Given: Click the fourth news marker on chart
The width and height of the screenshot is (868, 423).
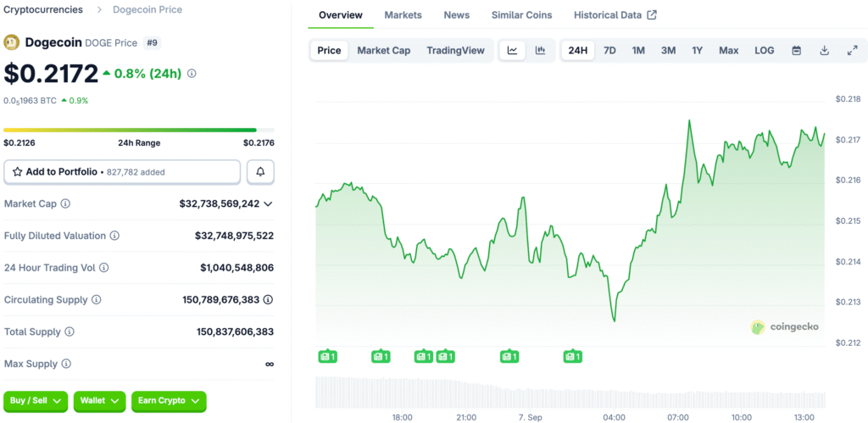Looking at the screenshot, I should [x=445, y=357].
